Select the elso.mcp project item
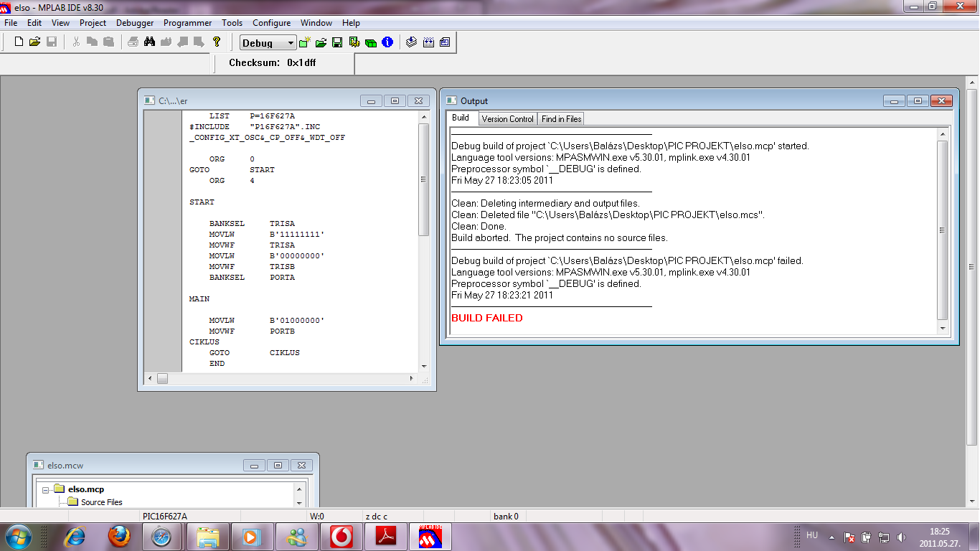The image size is (980, 551). (86, 489)
